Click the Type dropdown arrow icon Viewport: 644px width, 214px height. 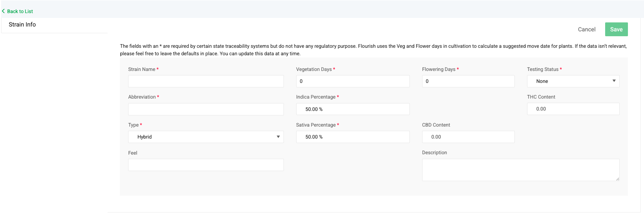click(x=278, y=137)
